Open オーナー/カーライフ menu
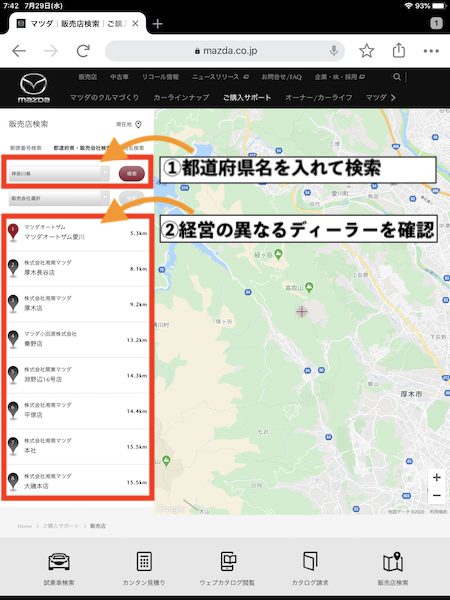This screenshot has height=600, width=450. [x=318, y=98]
